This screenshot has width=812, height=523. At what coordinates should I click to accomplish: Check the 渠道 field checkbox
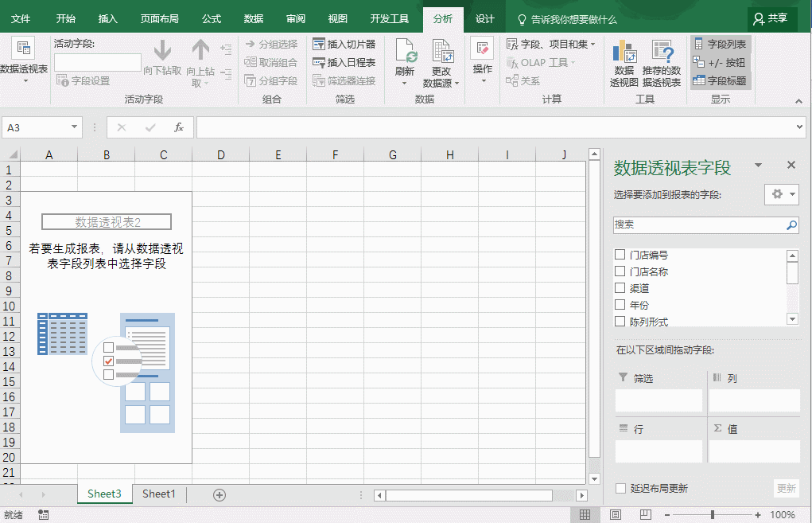[x=620, y=288]
